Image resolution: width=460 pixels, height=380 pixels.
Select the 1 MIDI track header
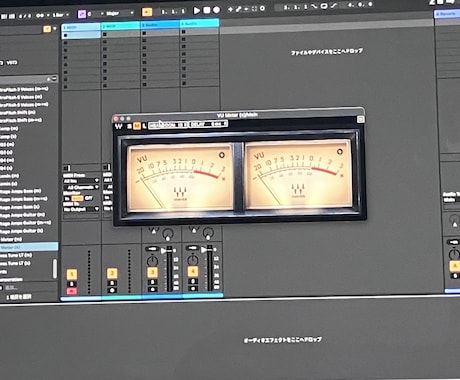pyautogui.click(x=81, y=27)
